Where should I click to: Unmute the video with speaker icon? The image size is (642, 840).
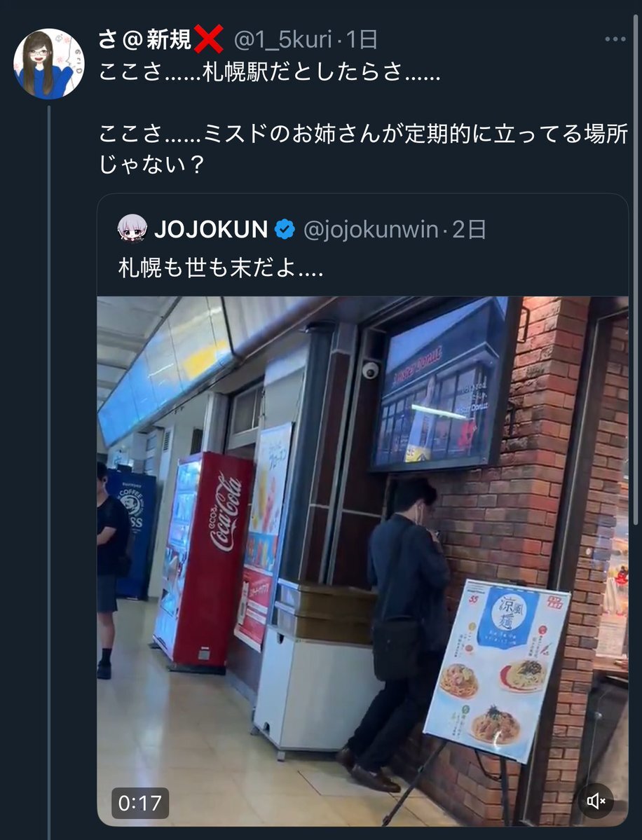[596, 801]
